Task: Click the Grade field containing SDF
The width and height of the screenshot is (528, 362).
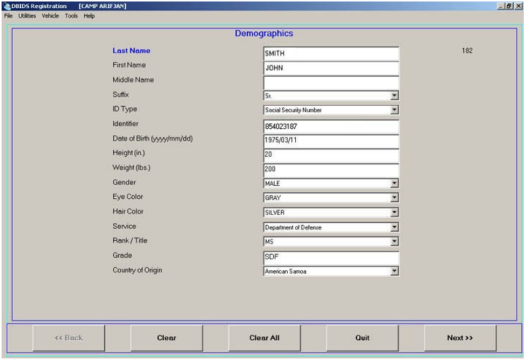Action: click(x=331, y=258)
